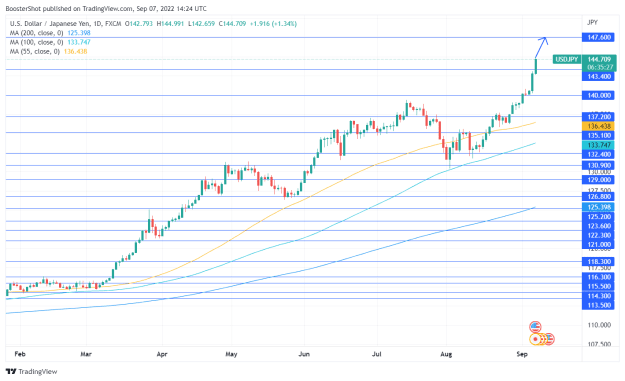Select the 137.200 price level label
The height and width of the screenshot is (381, 625).
pos(599,117)
